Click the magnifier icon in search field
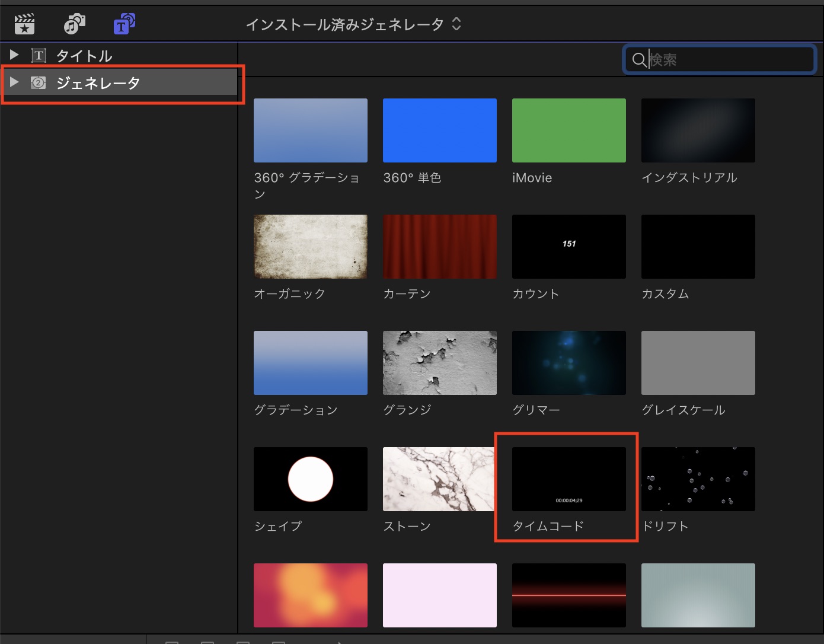Screen dimensions: 824x644 pos(638,60)
